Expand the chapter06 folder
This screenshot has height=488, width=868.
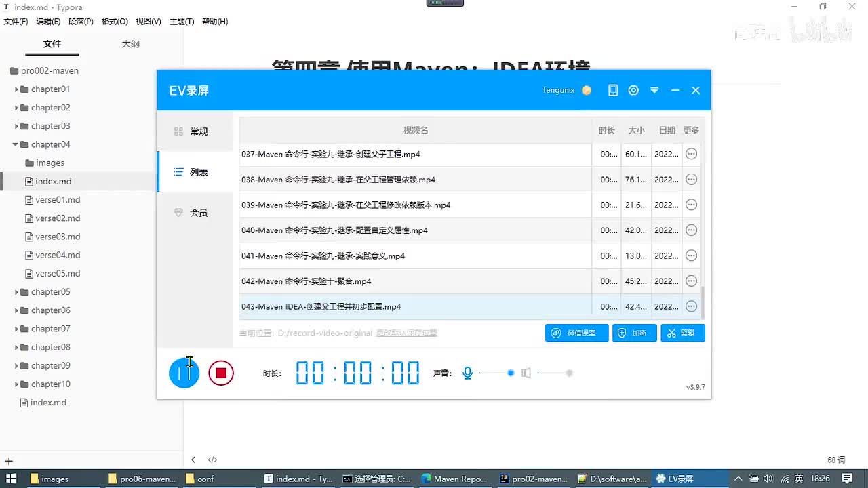[17, 310]
